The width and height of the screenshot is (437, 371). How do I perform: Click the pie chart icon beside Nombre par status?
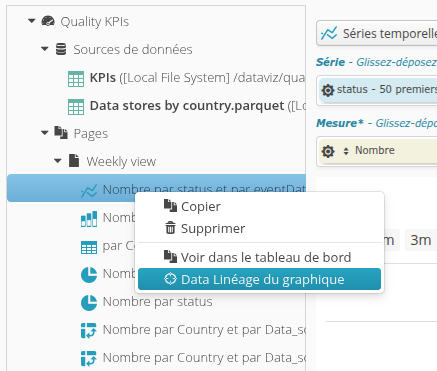tap(89, 303)
